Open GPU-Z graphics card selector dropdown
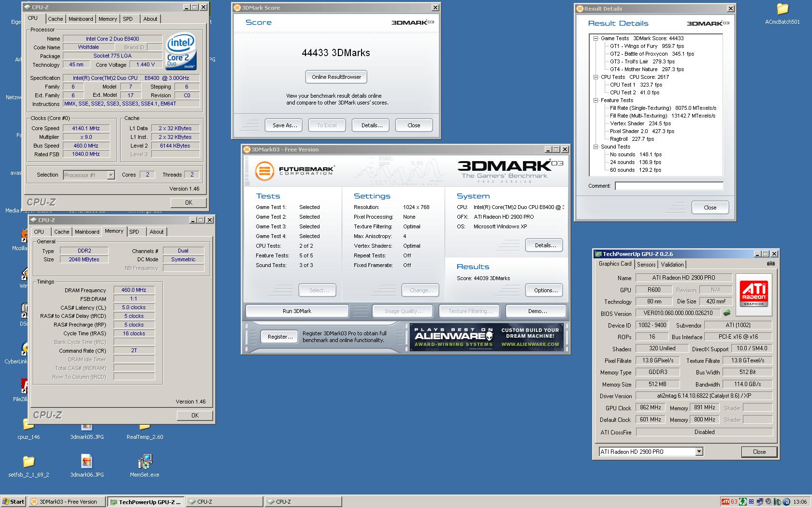 [698, 451]
